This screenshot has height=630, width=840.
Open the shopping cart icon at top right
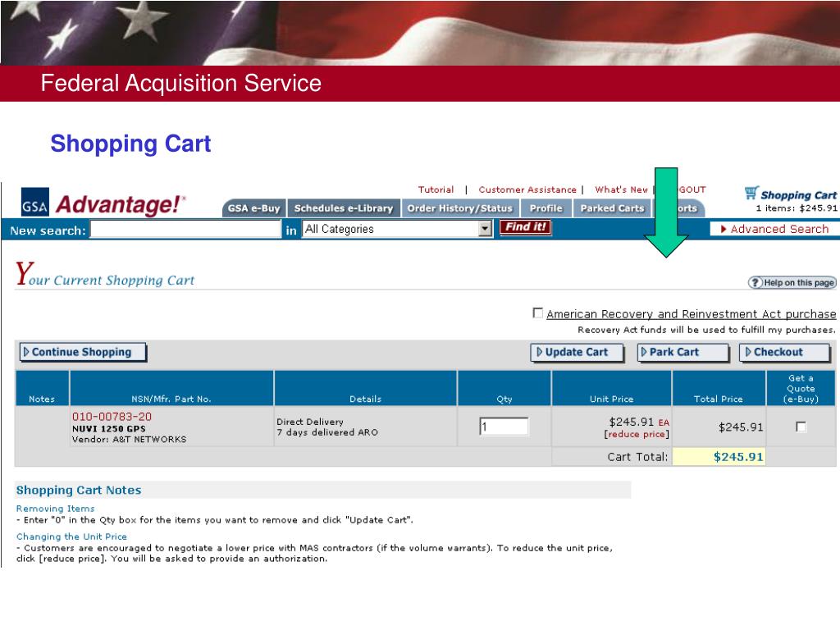751,193
